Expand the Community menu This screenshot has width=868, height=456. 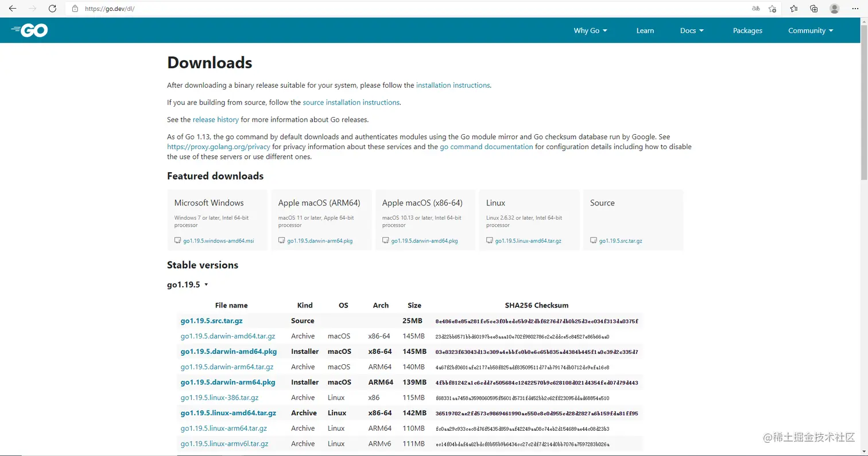(x=811, y=30)
